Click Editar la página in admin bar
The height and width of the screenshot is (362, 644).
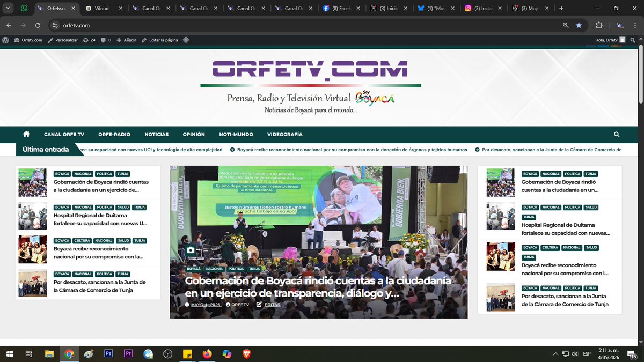[x=159, y=40]
